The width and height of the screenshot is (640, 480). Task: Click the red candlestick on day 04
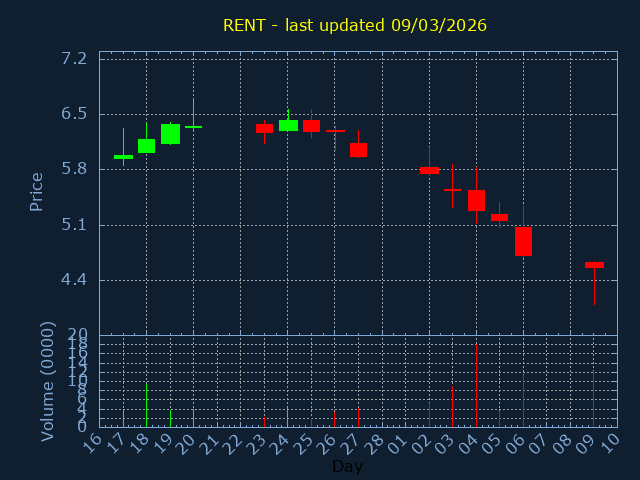[x=476, y=200]
